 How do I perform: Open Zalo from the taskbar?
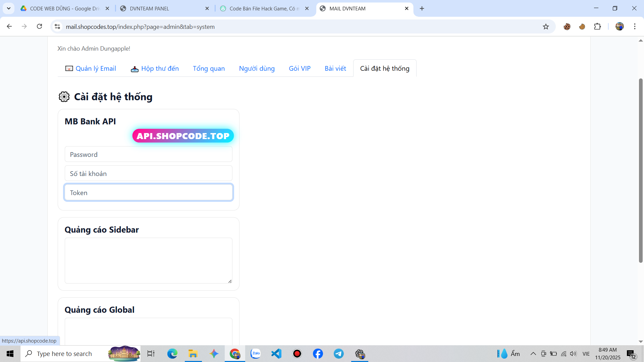pos(256,354)
